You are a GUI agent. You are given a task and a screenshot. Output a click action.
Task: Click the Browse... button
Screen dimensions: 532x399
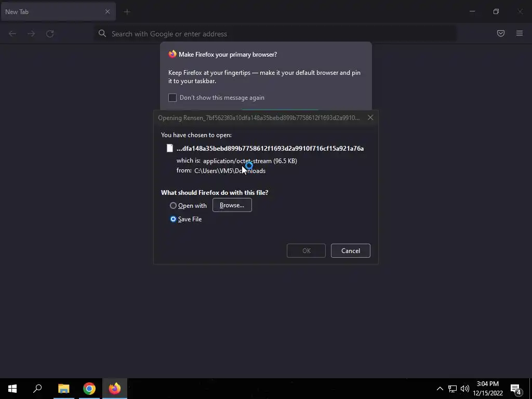pos(232,205)
